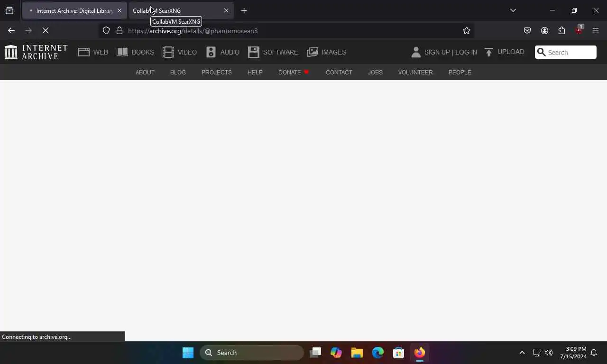The width and height of the screenshot is (607, 364).
Task: Open tracking protection shield icon
Action: coord(106,30)
